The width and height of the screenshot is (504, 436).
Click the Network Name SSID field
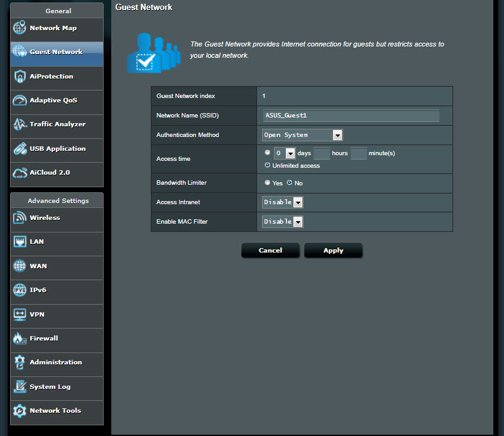point(351,116)
